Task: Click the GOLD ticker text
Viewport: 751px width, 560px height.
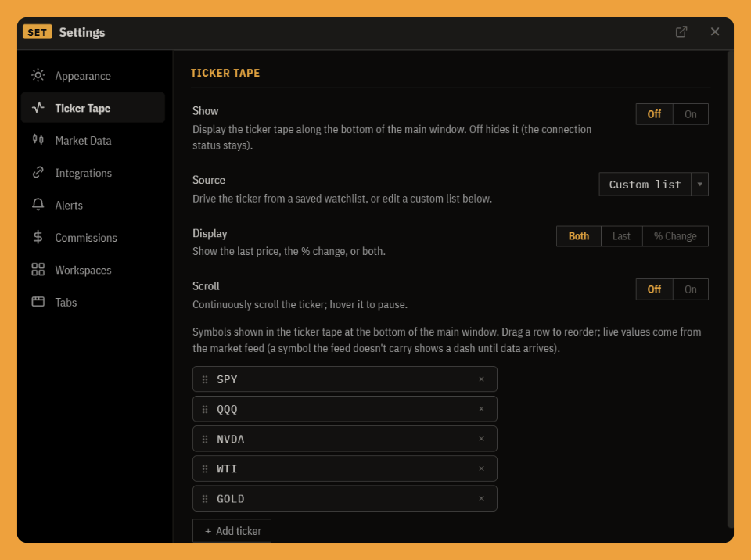Action: pyautogui.click(x=230, y=499)
